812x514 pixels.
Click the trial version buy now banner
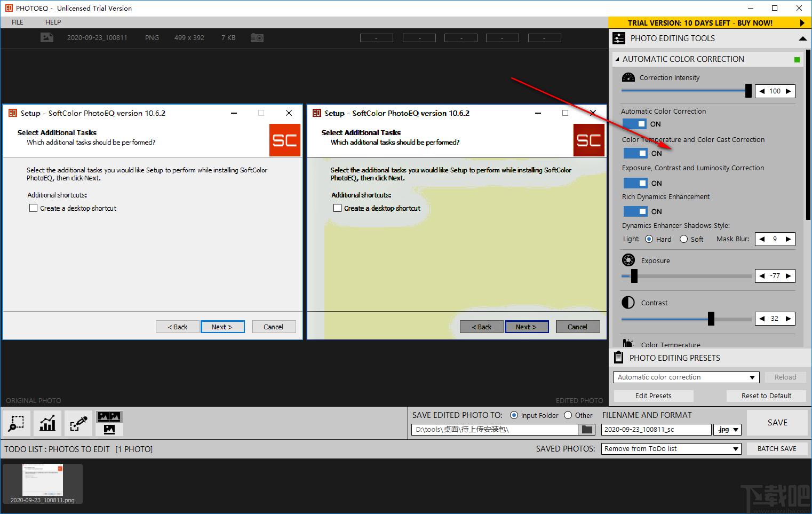click(710, 22)
